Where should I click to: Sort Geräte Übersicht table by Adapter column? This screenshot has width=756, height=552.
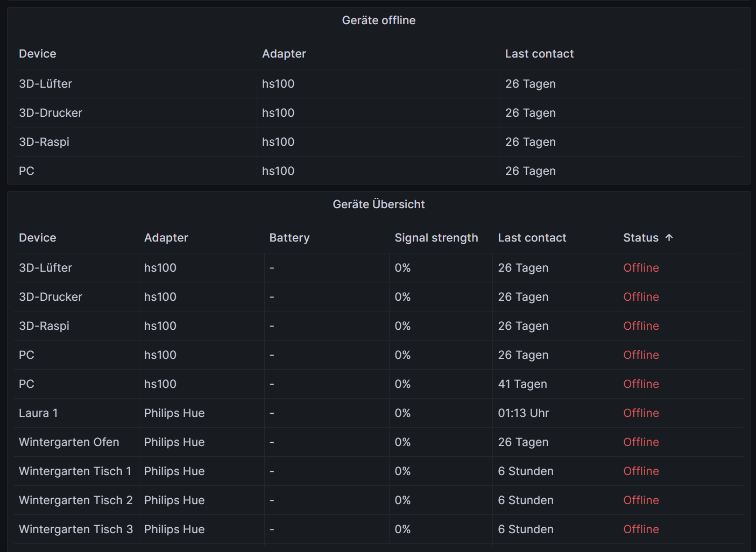(166, 238)
